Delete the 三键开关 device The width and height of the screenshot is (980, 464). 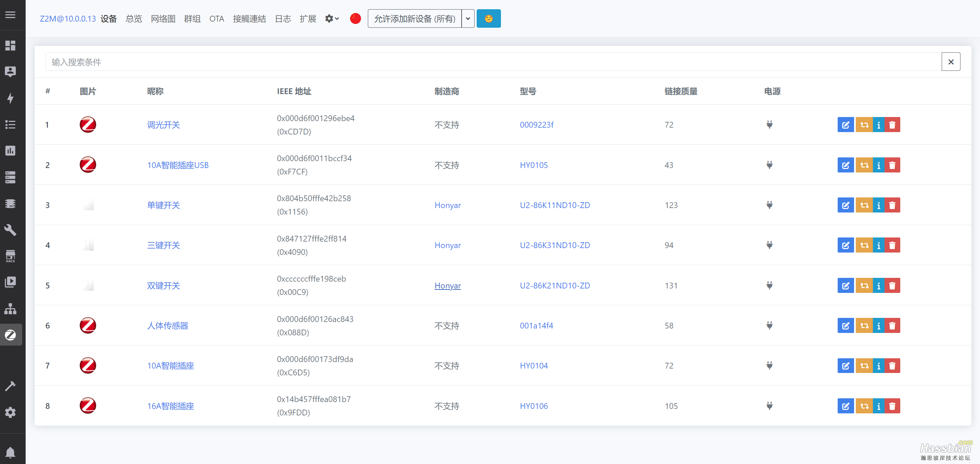tap(892, 245)
